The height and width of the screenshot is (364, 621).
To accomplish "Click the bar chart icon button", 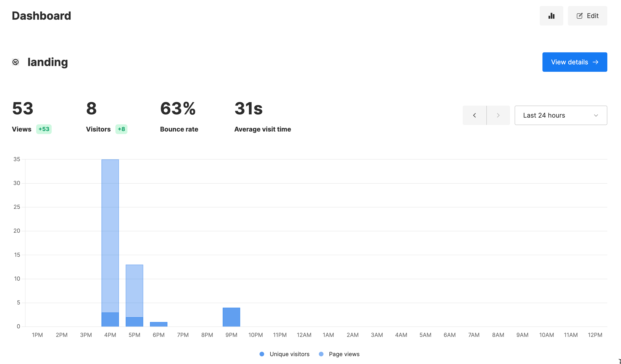I will [x=551, y=16].
